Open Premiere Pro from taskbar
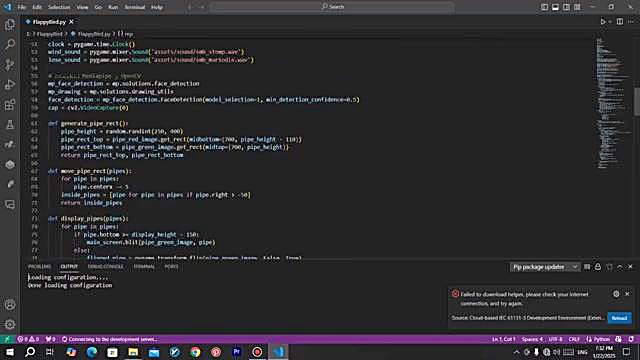 [x=237, y=352]
